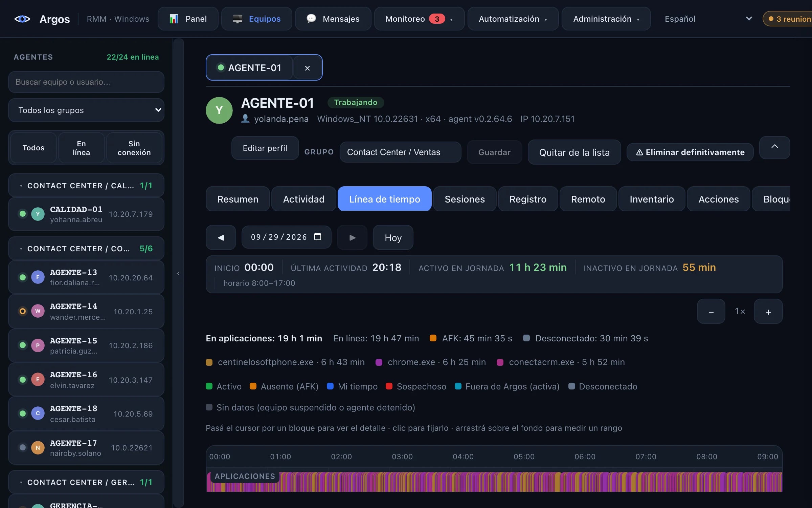Screen dimensions: 812x508
Task: Click the green Activo legend swatch
Action: [x=209, y=386]
